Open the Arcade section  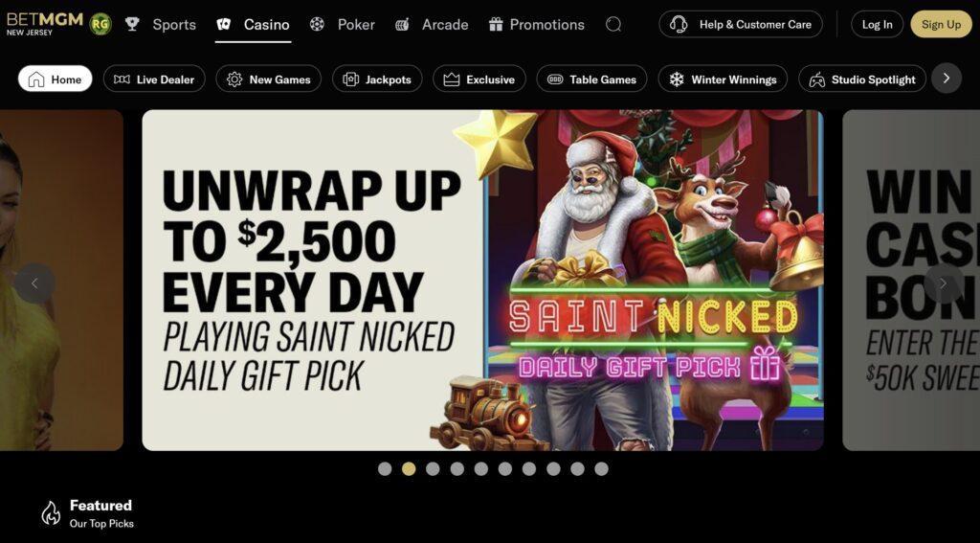coord(432,24)
